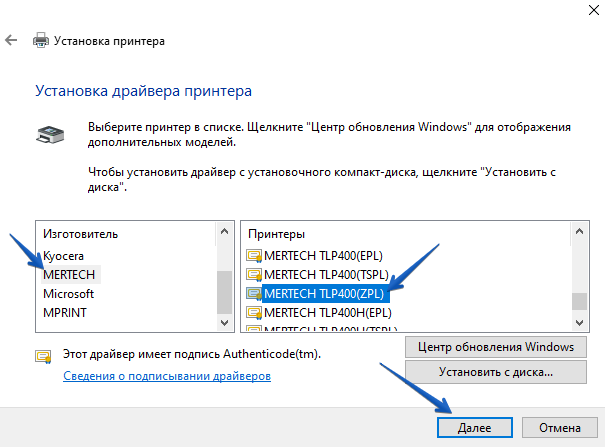The height and width of the screenshot is (447, 605).
Task: Open the driver signing information link
Action: [167, 376]
